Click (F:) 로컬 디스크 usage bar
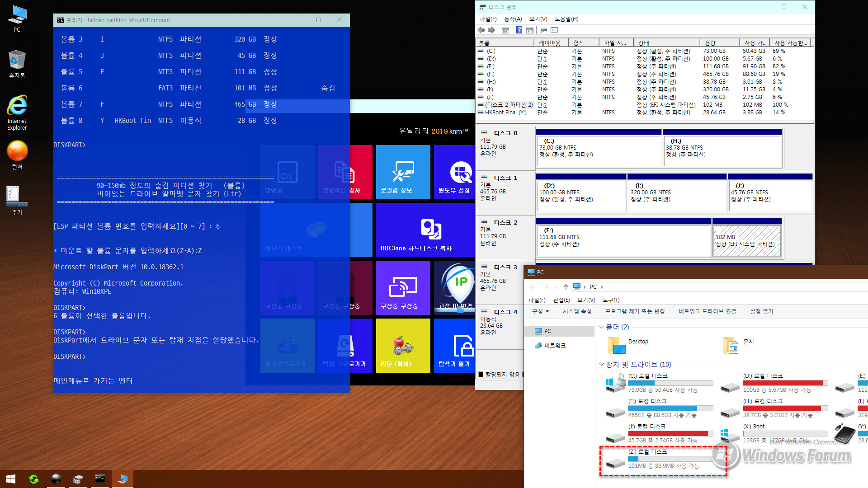The width and height of the screenshot is (868, 488). point(671,408)
